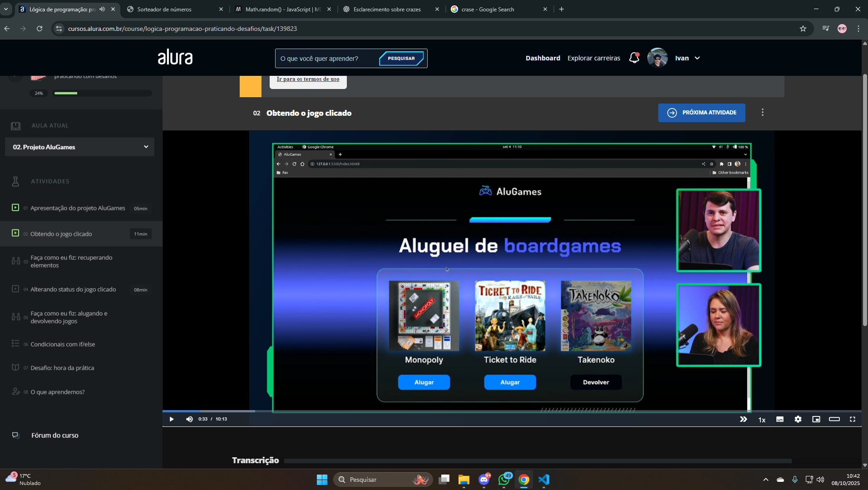The image size is (868, 490).
Task: Click the address bar URL
Action: coord(182,29)
